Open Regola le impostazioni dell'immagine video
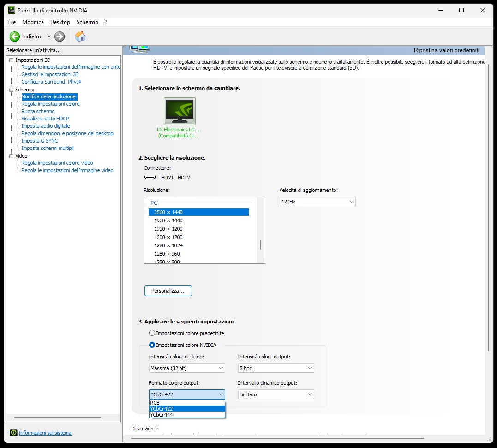The width and height of the screenshot is (497, 448). click(x=67, y=170)
